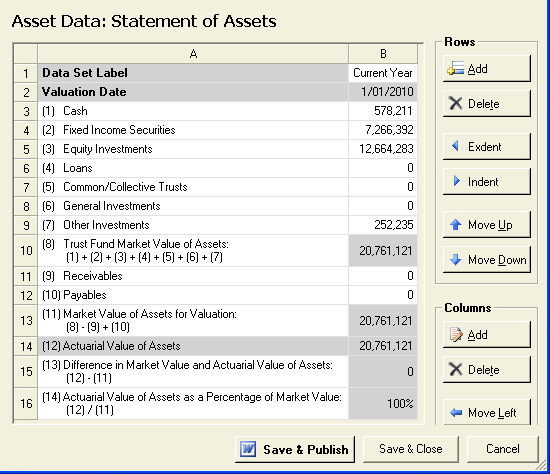Select column B header

click(383, 54)
